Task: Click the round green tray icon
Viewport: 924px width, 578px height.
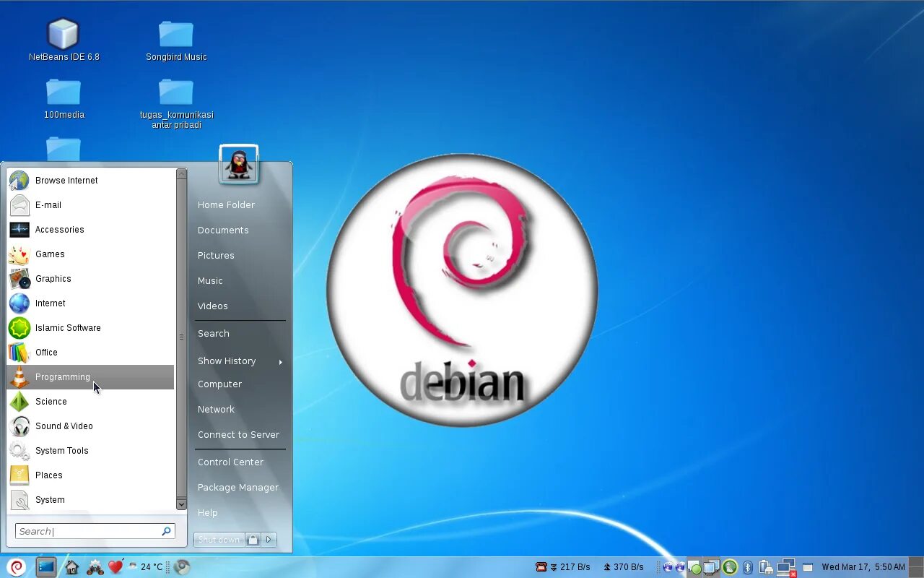Action: click(x=730, y=568)
